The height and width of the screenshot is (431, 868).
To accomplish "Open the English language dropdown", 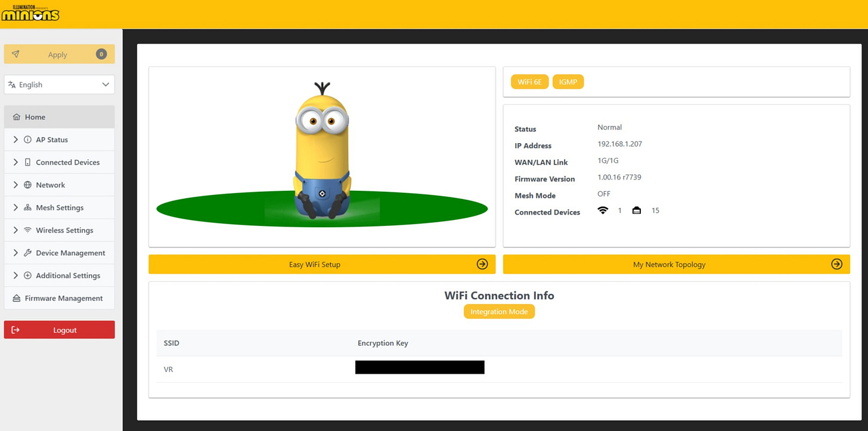I will pos(59,85).
